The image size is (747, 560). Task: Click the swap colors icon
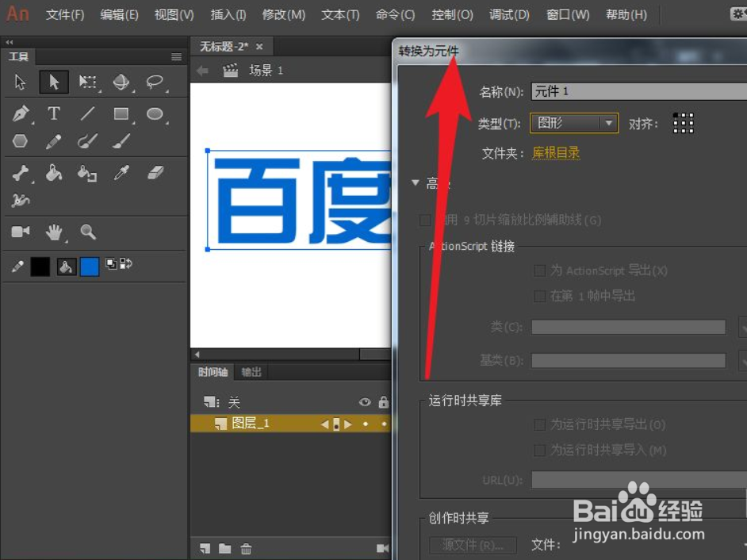126,263
